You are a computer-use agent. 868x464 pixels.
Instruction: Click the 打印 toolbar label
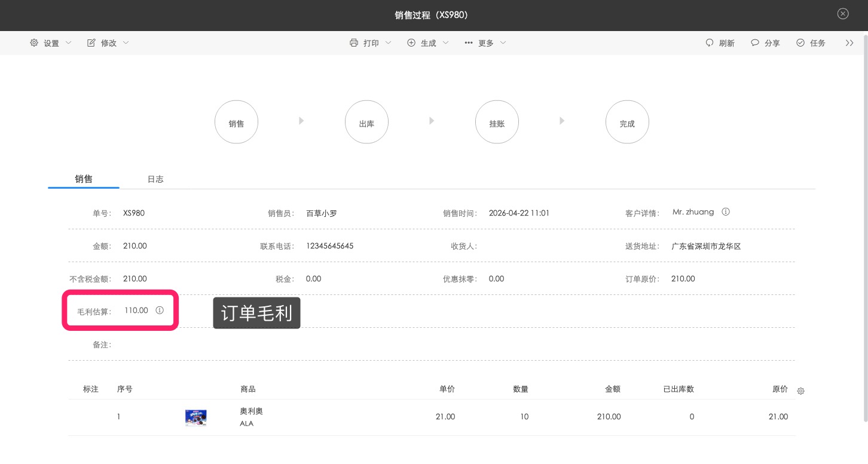(x=371, y=43)
